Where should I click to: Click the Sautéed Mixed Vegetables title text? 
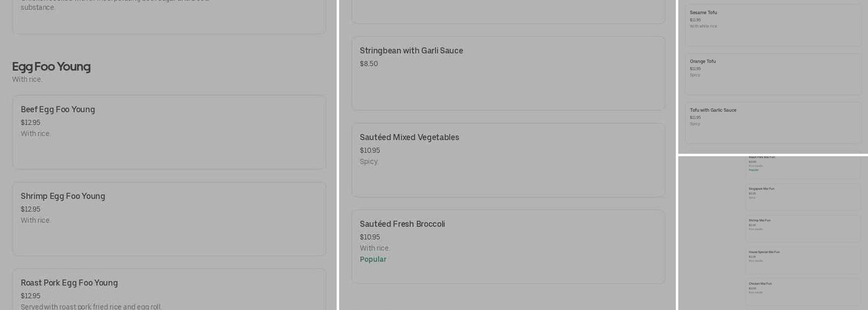409,138
